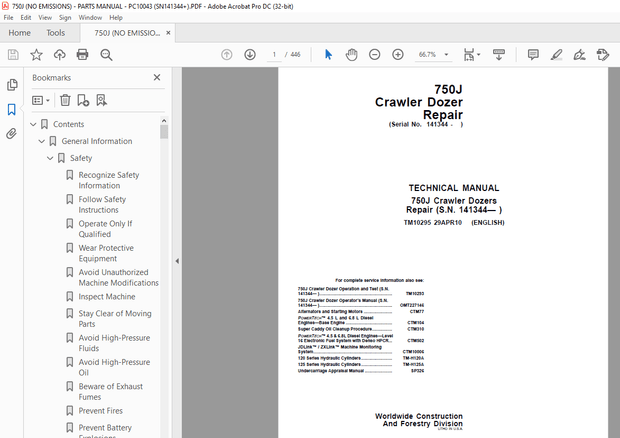Select the Safety bookmark
This screenshot has width=620, height=438.
81,158
